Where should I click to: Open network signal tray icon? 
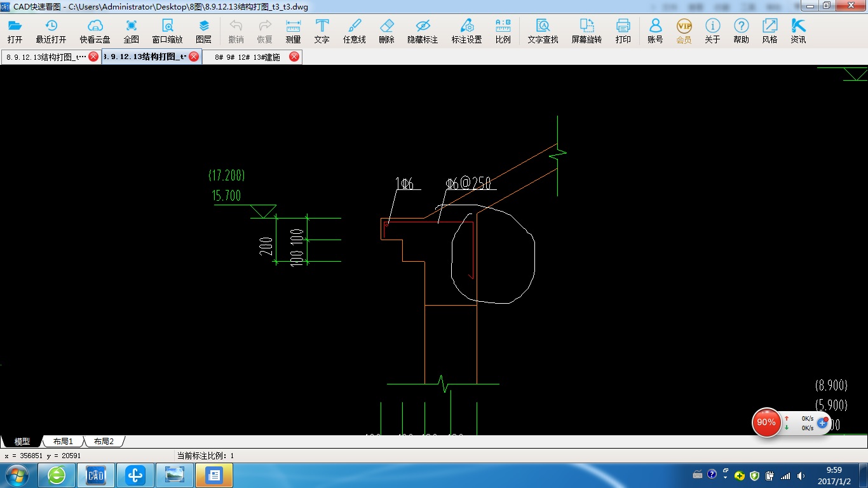pos(785,476)
